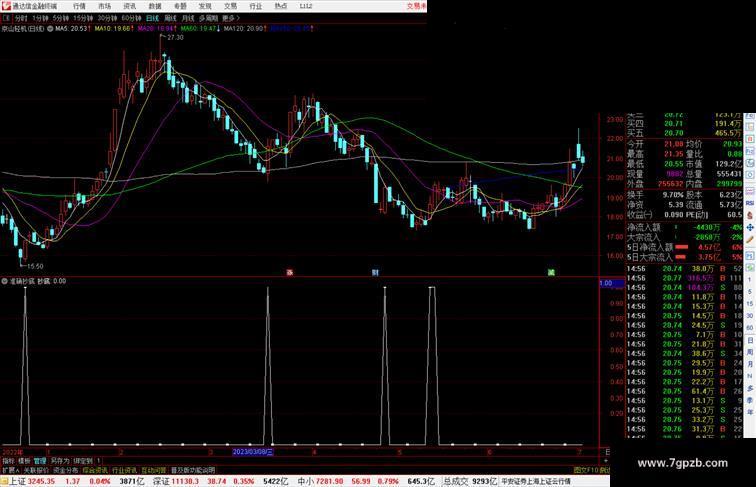The height and width of the screenshot is (487, 756).
Task: Open the 行业资讯 tab
Action: 124,470
